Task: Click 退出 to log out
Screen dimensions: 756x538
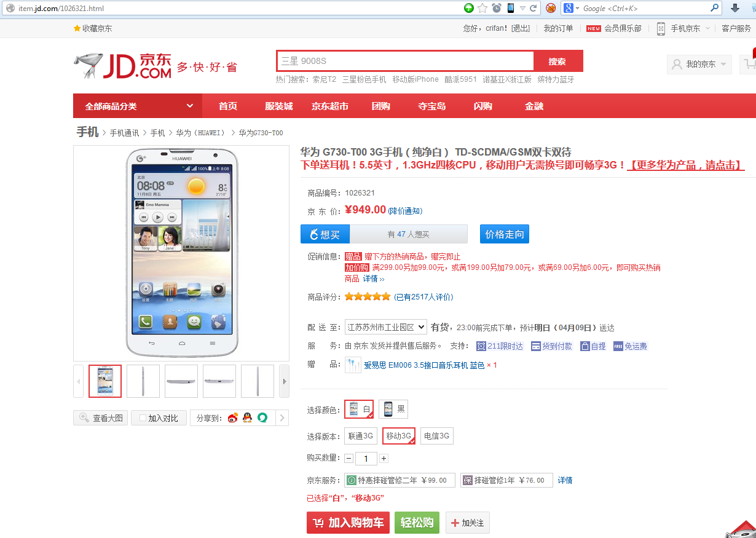Action: 521,28
